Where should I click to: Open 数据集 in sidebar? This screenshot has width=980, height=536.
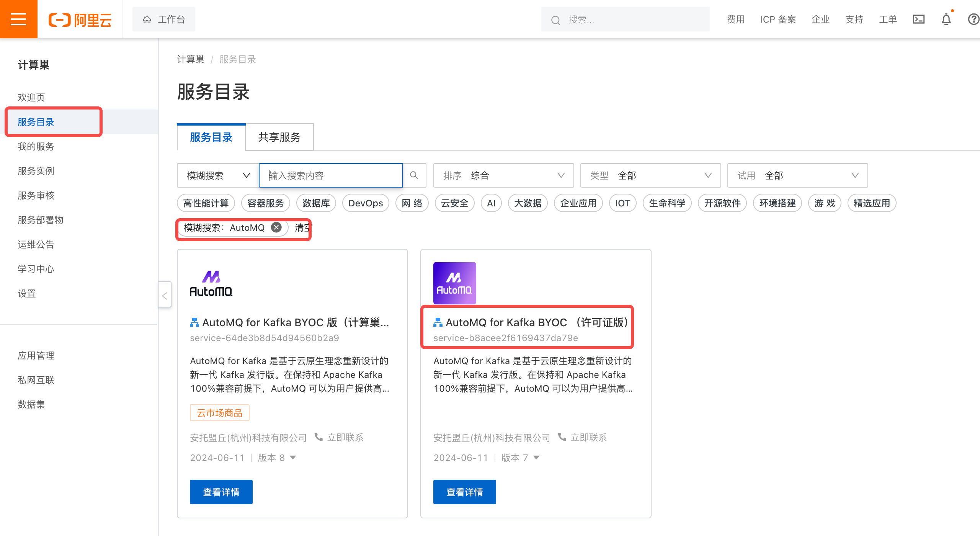coord(31,404)
